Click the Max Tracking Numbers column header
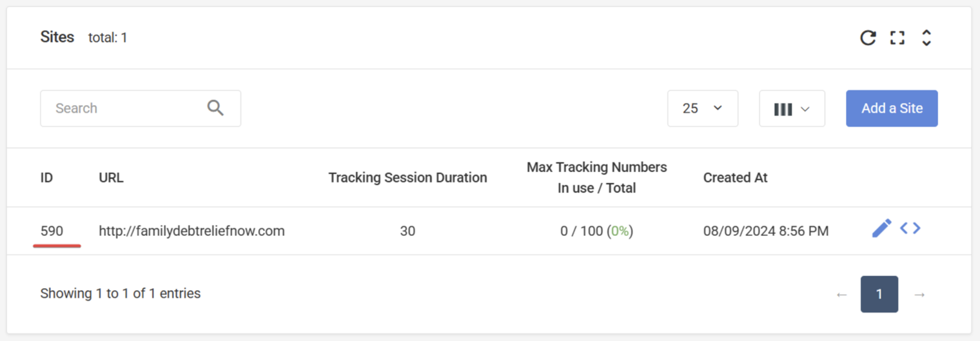Image resolution: width=980 pixels, height=341 pixels. (596, 178)
